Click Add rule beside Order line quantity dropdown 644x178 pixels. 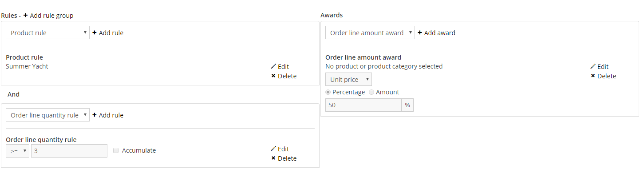tap(108, 115)
